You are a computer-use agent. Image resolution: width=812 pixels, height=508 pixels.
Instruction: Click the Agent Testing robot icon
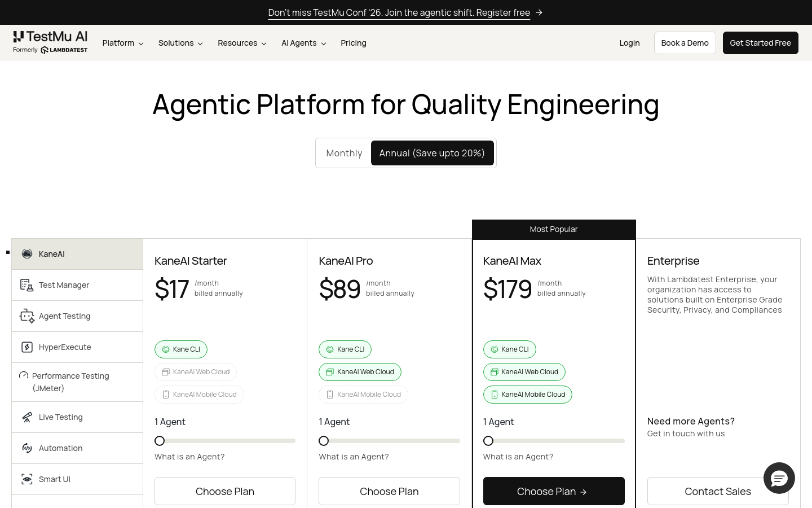(27, 316)
